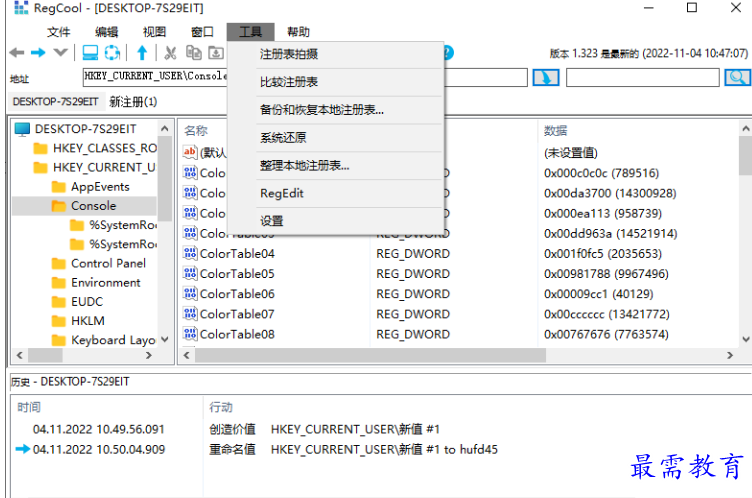This screenshot has height=498, width=752.
Task: Select history entry 04.11.2022 10.49.56.091
Action: [x=98, y=429]
